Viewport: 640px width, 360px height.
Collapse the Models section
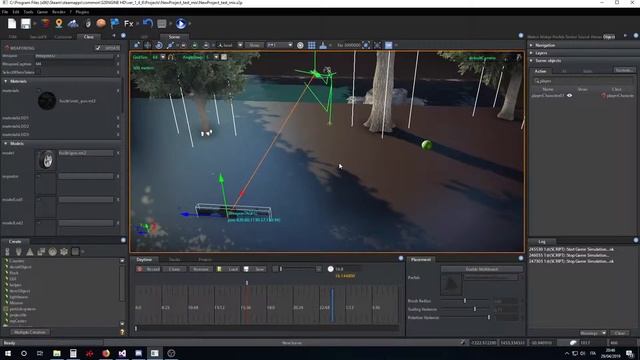6,144
